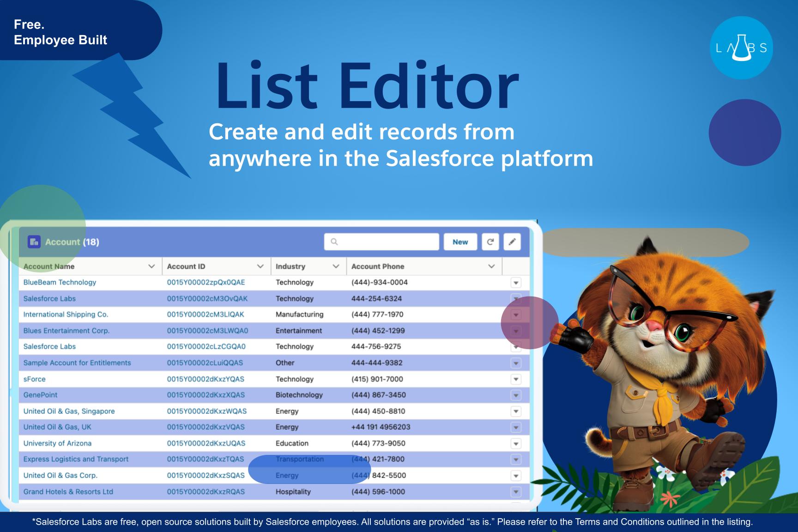
Task: Open row action arrow for University of Arizona
Action: click(516, 444)
